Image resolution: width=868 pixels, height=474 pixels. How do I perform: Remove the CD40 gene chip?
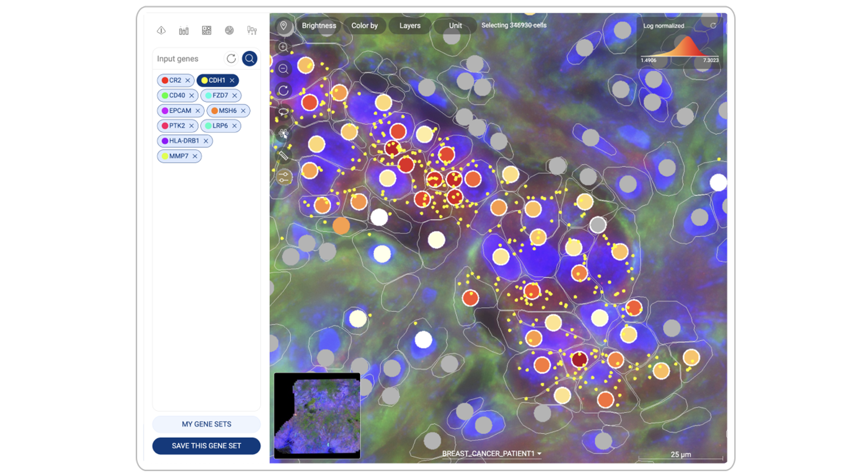191,96
